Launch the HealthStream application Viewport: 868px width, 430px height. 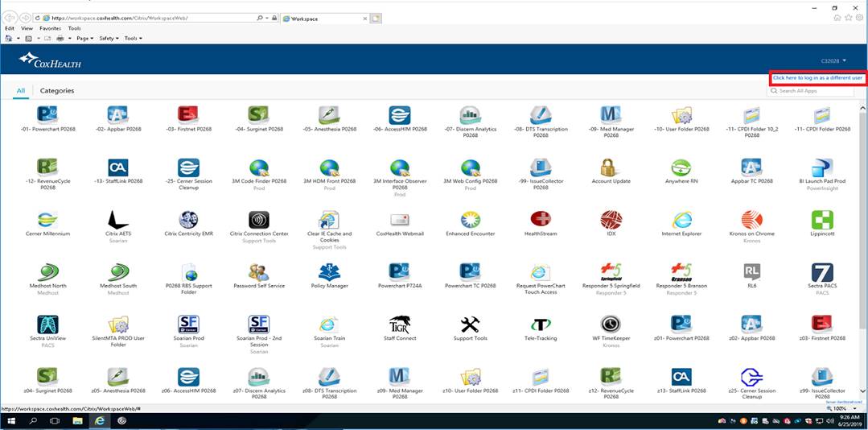(541, 220)
